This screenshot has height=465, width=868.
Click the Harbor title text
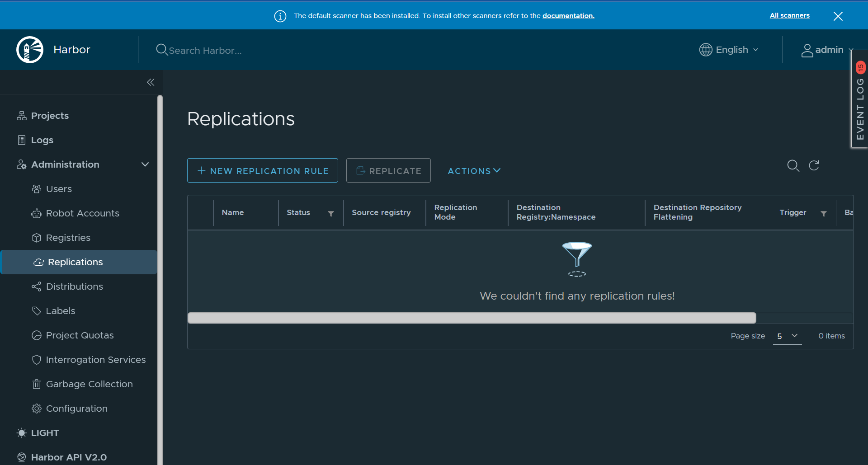click(x=72, y=50)
